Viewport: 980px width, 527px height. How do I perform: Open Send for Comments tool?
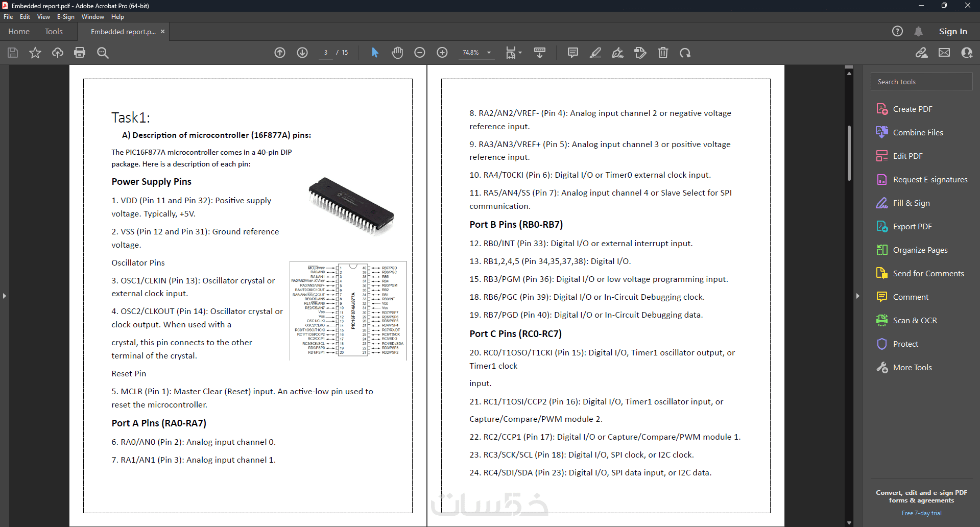pyautogui.click(x=920, y=273)
